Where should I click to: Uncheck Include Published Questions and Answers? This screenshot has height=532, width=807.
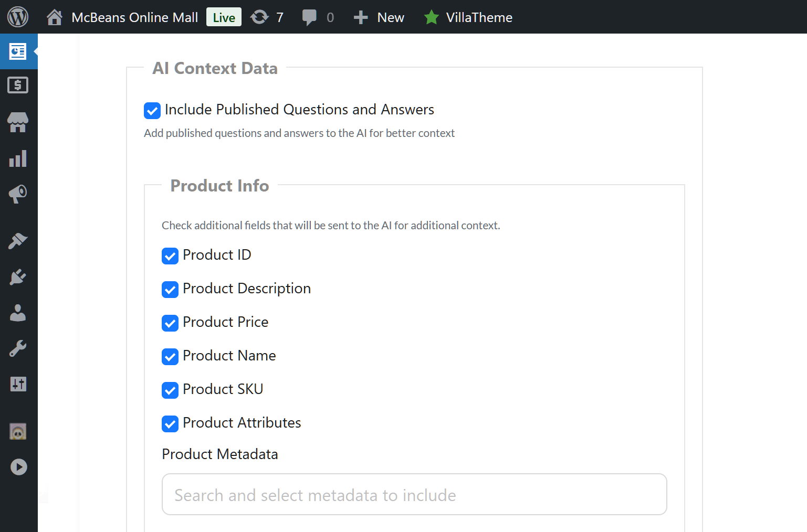click(x=152, y=110)
